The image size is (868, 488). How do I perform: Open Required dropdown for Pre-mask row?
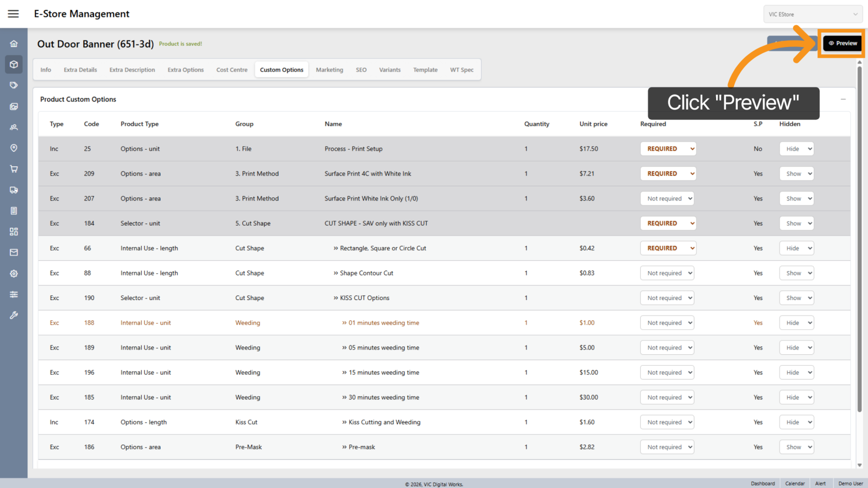(667, 447)
